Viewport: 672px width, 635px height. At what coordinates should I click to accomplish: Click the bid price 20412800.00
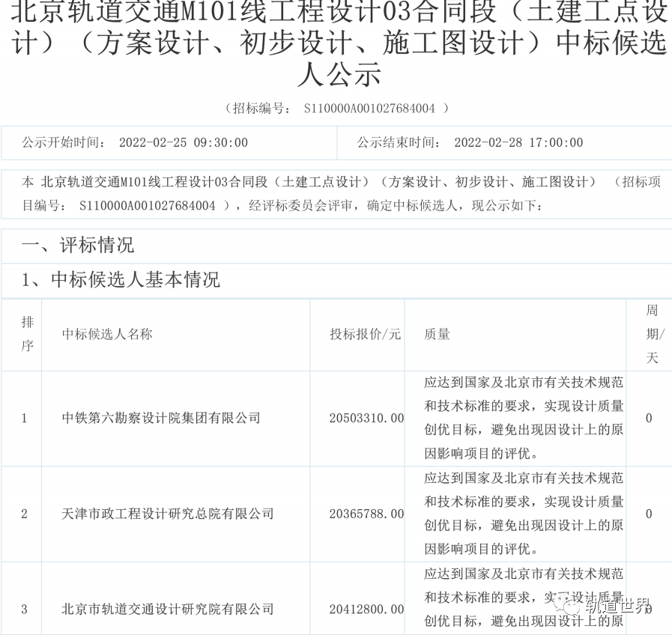[x=366, y=610]
